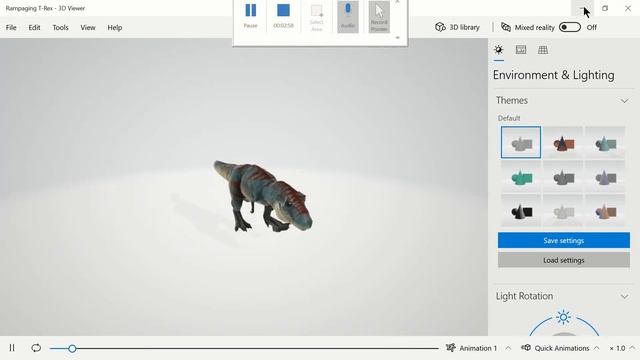Open the View menu
Viewport: 640px width, 360px height.
point(88,28)
